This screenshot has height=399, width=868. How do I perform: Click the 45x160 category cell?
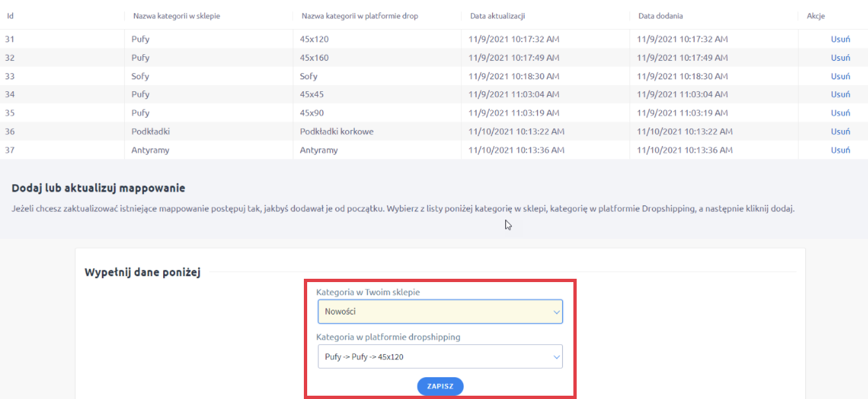pyautogui.click(x=314, y=57)
